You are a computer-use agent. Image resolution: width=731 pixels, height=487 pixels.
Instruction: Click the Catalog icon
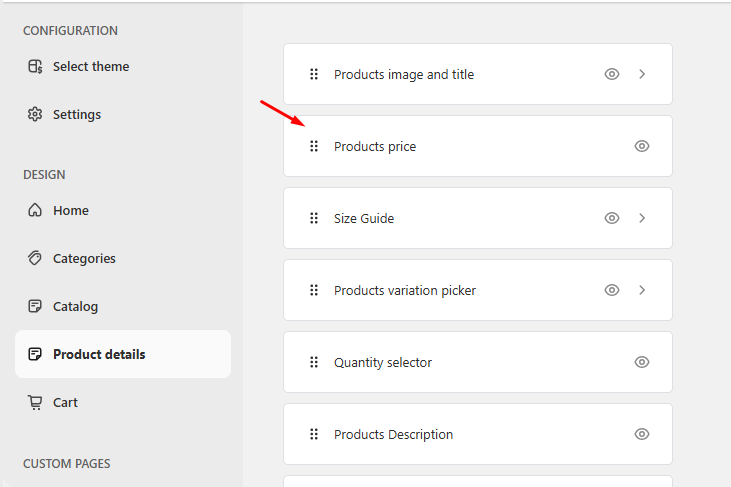[x=35, y=306]
